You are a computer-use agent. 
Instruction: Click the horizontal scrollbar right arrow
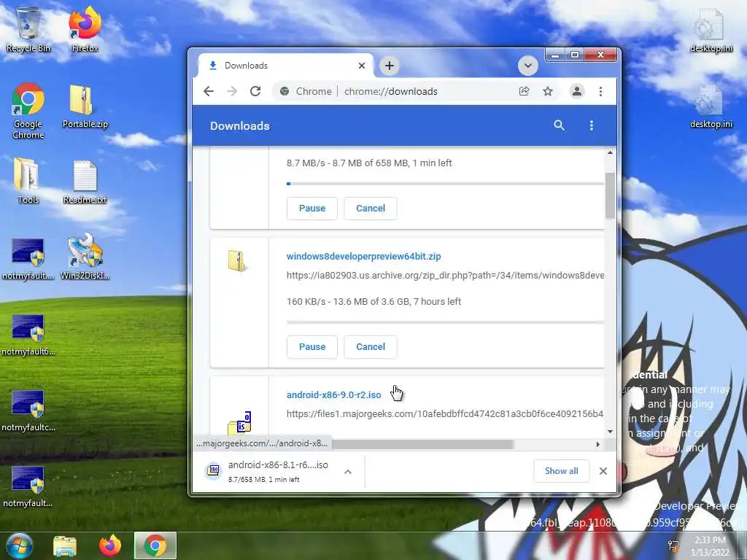coord(598,444)
